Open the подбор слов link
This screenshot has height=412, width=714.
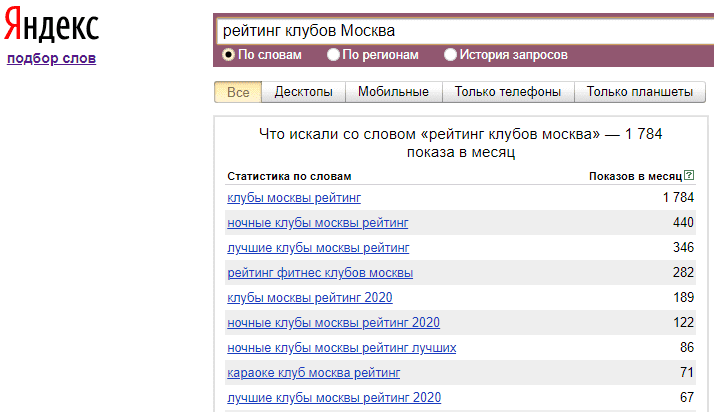pos(51,58)
